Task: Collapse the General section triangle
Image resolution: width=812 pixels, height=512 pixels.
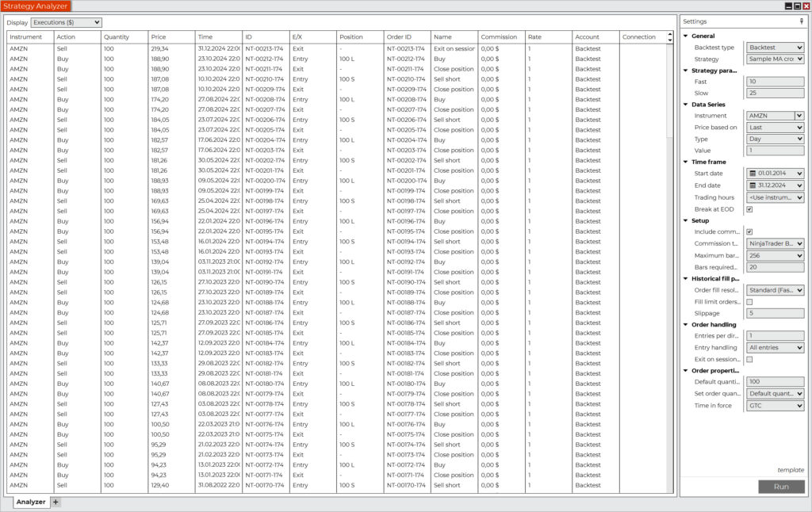Action: click(x=686, y=36)
